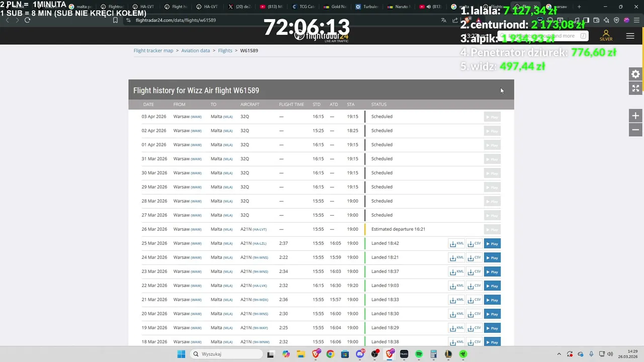
Task: Play the 21 Mar 2026 flight replay
Action: click(x=492, y=300)
